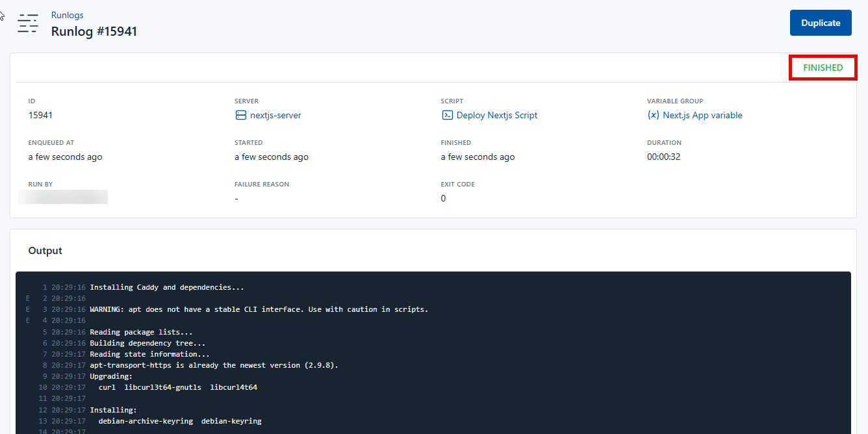Open the nextjs-server link
This screenshot has height=434, width=868.
[275, 115]
